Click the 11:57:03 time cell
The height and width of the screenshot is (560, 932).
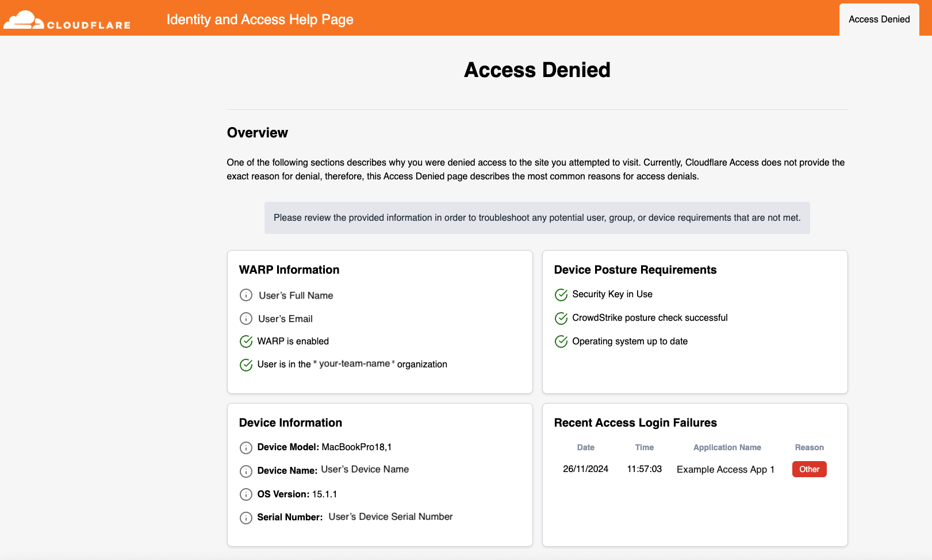644,469
